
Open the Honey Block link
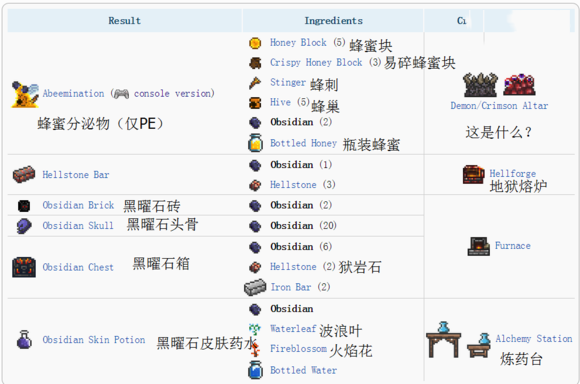point(298,43)
